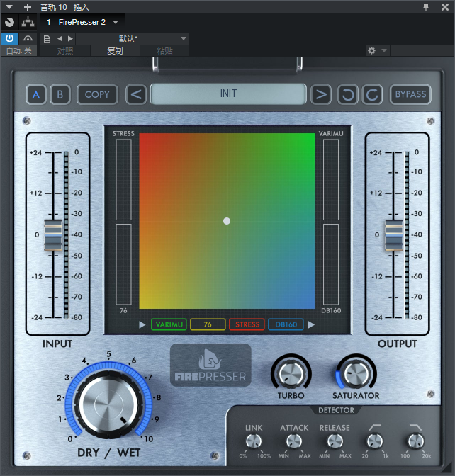Click the left play triangle beside VARIMU
This screenshot has width=455, height=476.
click(x=142, y=324)
